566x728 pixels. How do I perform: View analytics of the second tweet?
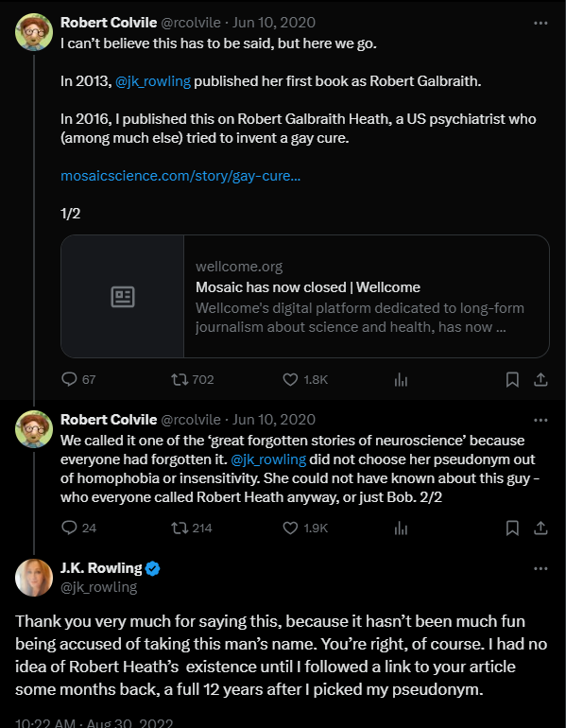[401, 529]
